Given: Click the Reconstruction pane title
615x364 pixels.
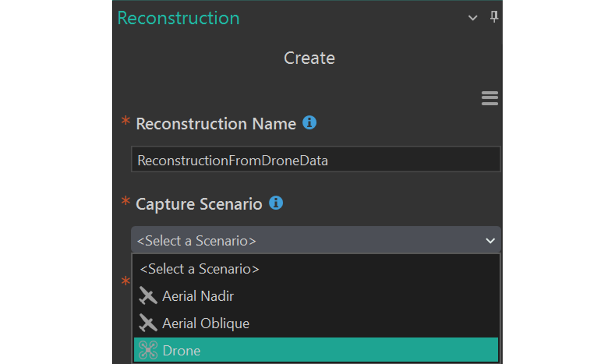Looking at the screenshot, I should [178, 18].
